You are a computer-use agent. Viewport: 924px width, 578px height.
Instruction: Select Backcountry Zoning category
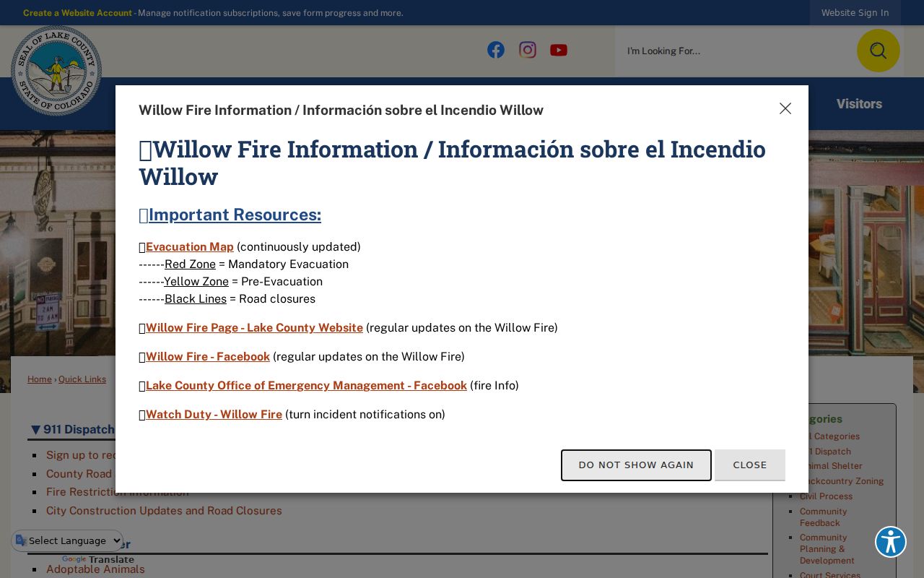pos(842,481)
